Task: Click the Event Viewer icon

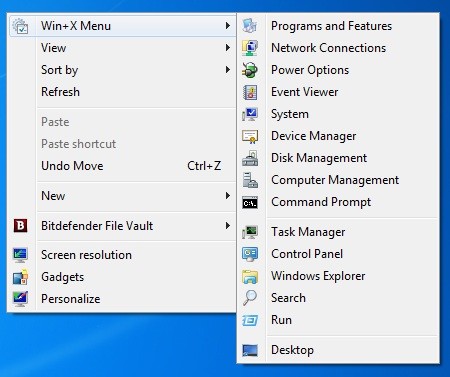Action: click(250, 92)
